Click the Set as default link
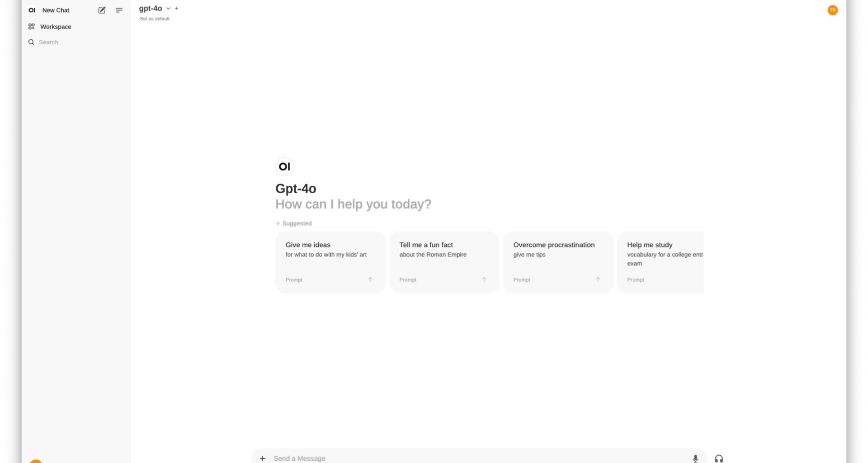The image size is (868, 463). pyautogui.click(x=155, y=19)
